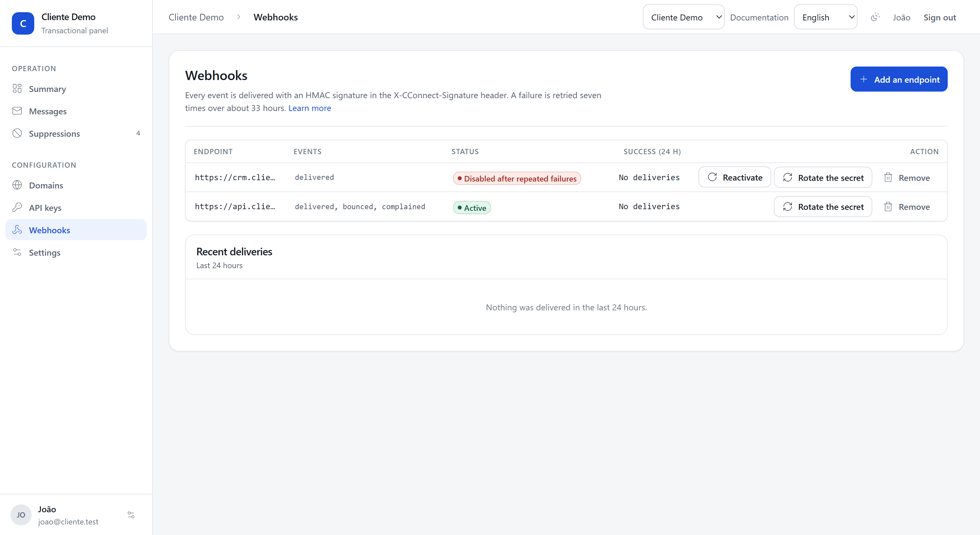980x535 pixels.
Task: Click the Cliente Demo breadcrumb link
Action: [196, 17]
